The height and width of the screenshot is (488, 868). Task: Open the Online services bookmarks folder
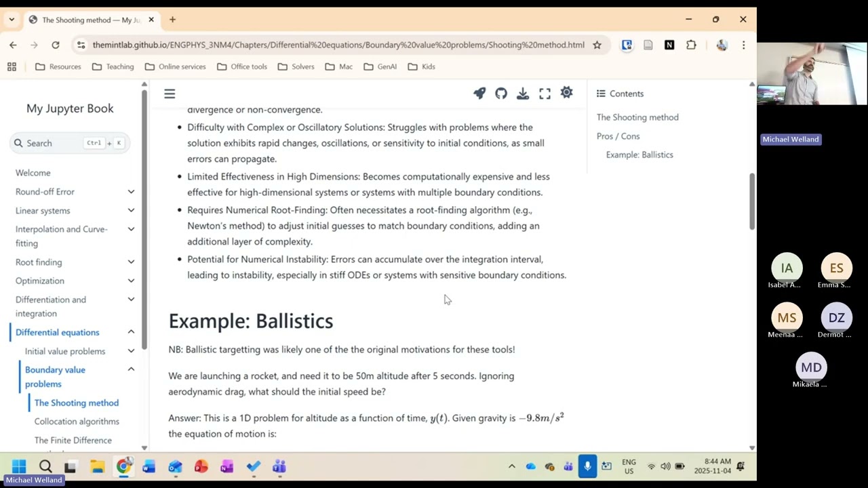point(174,66)
